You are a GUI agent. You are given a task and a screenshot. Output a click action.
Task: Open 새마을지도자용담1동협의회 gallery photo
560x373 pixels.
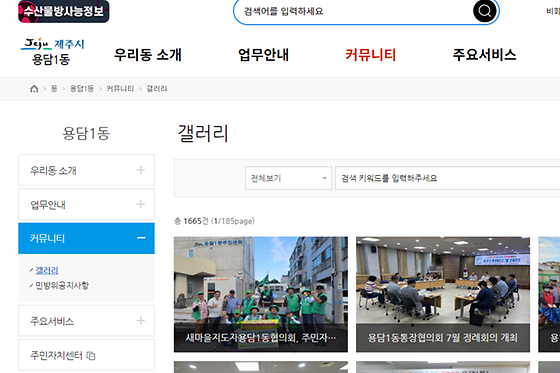[261, 294]
